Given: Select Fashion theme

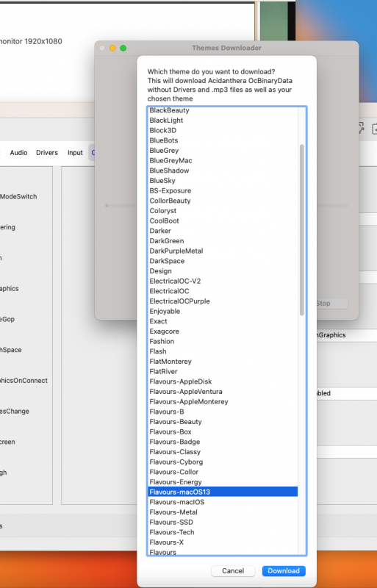Looking at the screenshot, I should pyautogui.click(x=223, y=342).
